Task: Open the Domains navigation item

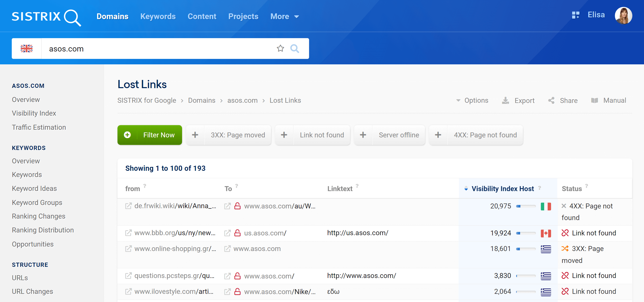Action: coord(112,16)
